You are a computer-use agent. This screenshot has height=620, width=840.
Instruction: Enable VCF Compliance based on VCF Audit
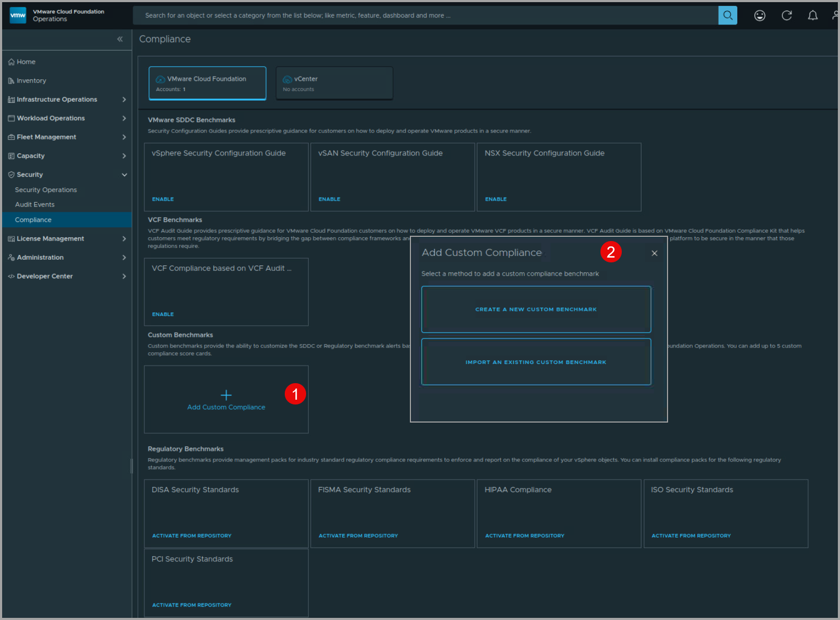click(x=163, y=315)
